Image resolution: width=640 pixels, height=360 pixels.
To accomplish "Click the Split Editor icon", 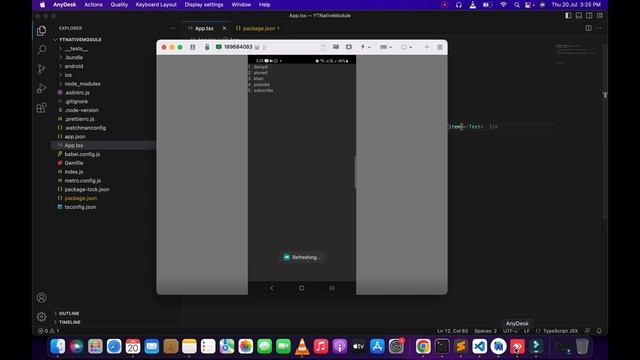I will [x=589, y=28].
